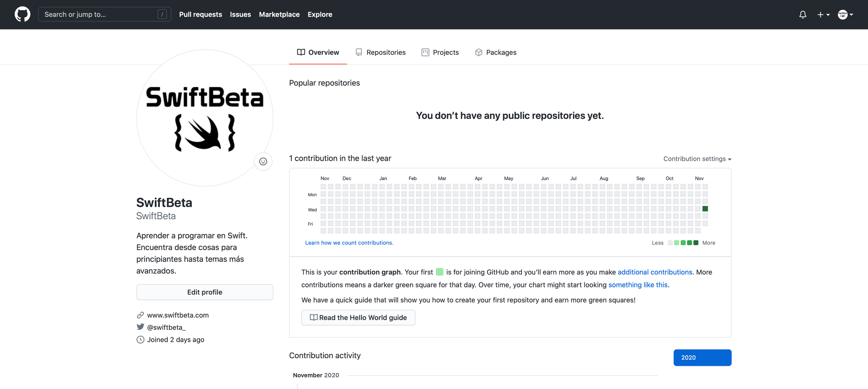Click the project board icon beside Projects
The width and height of the screenshot is (868, 389).
[x=425, y=52]
